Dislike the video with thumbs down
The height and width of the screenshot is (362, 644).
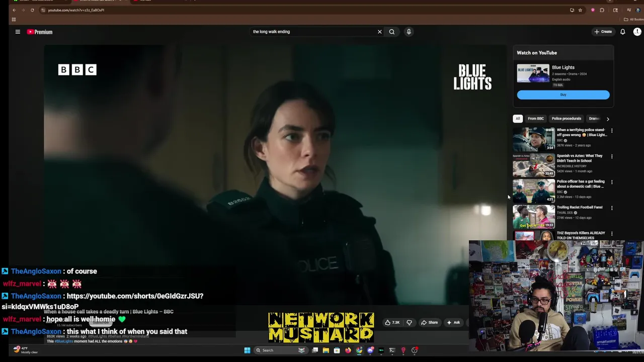tap(409, 322)
